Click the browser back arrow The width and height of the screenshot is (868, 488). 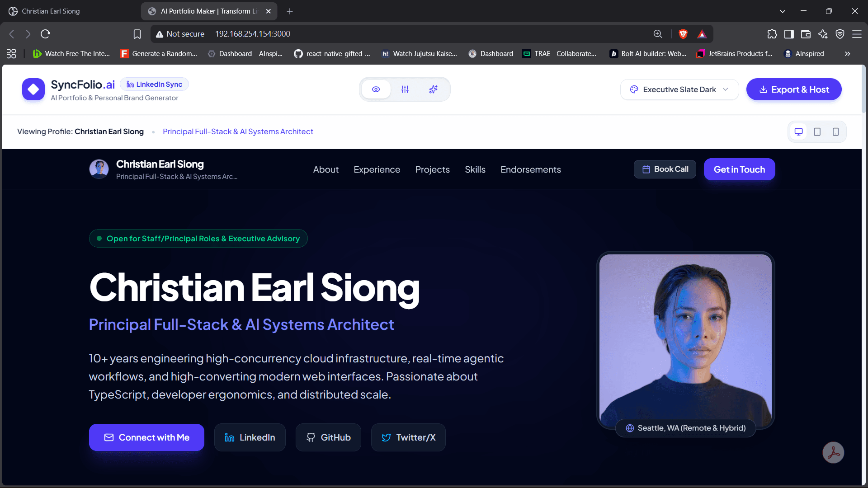click(12, 34)
